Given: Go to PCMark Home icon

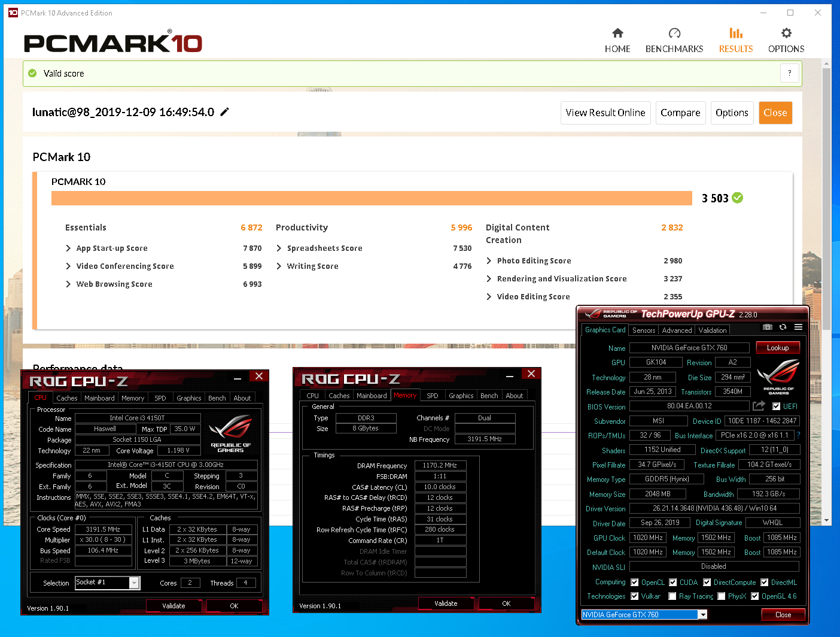Looking at the screenshot, I should [x=617, y=33].
